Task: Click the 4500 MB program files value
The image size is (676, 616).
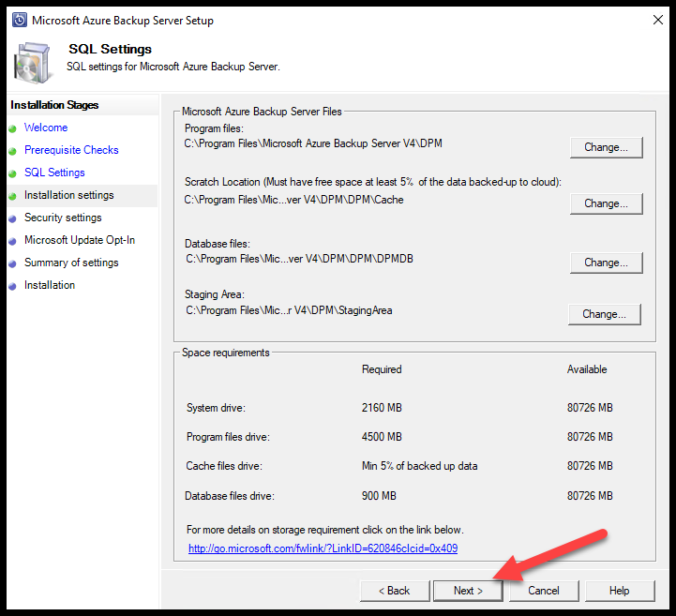Action: (x=382, y=437)
